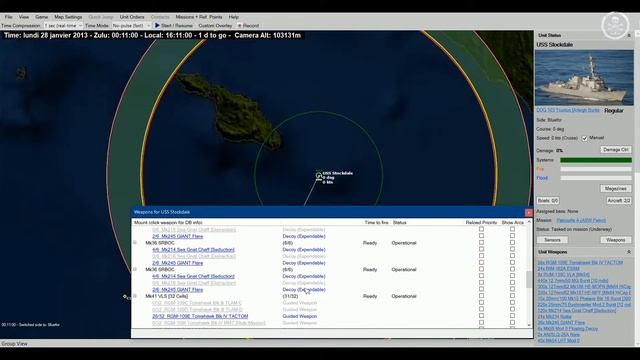The height and width of the screenshot is (360, 640).
Task: Click the Flood level bar
Action: point(596,178)
